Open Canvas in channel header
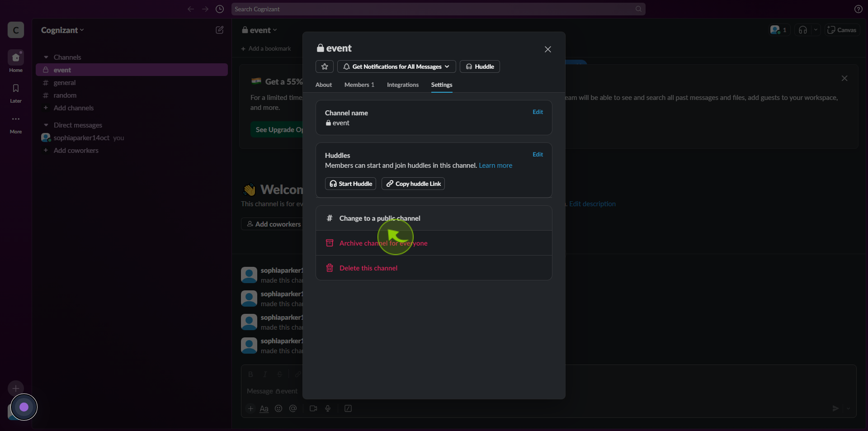Viewport: 868px width, 431px height. tap(842, 30)
